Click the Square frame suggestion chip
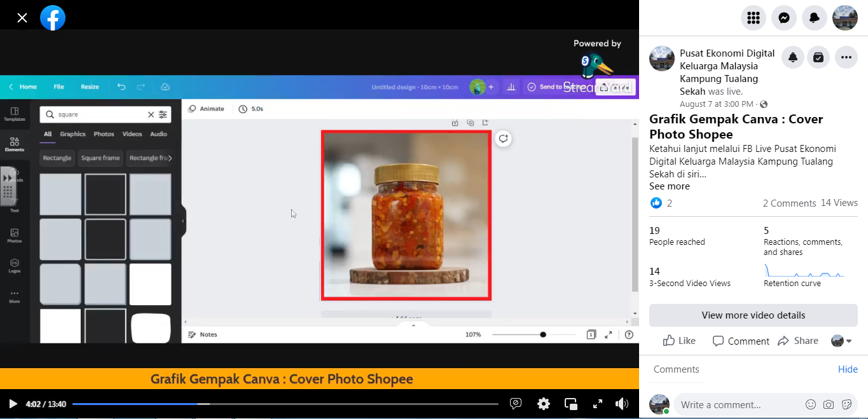This screenshot has height=419, width=868. click(x=100, y=158)
